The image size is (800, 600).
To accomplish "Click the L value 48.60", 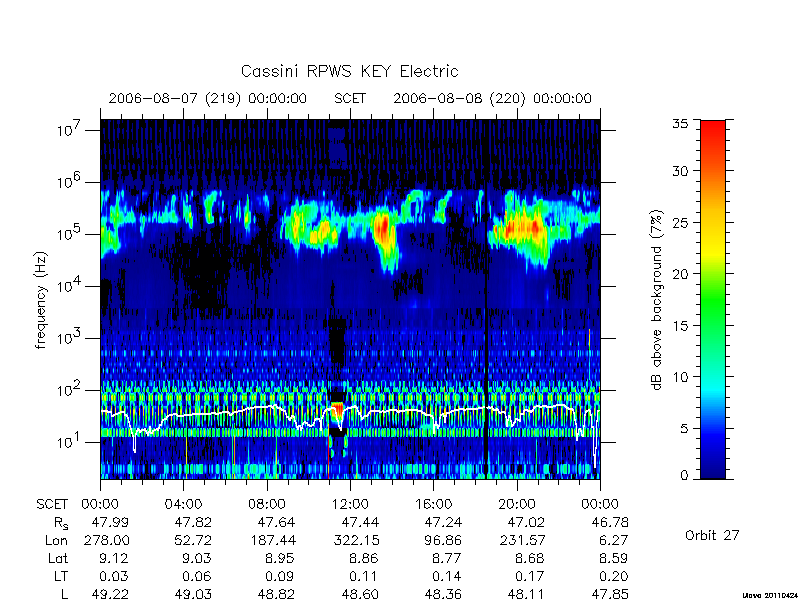I will point(360,594).
